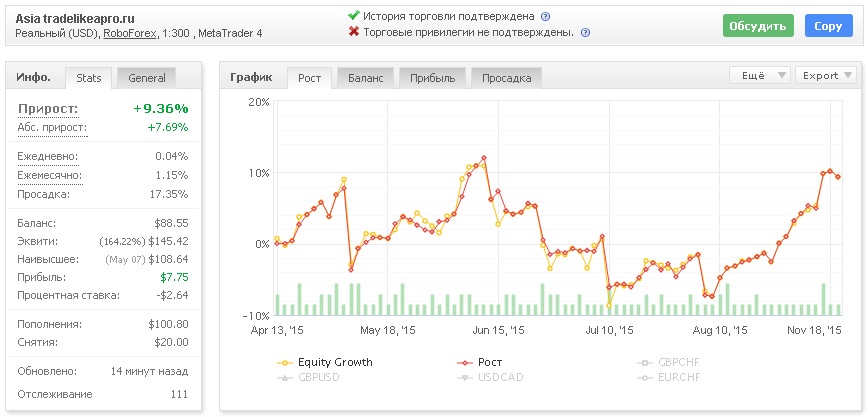Click the green checkmark verification icon
Screen dimensions: 868x417
click(x=353, y=16)
